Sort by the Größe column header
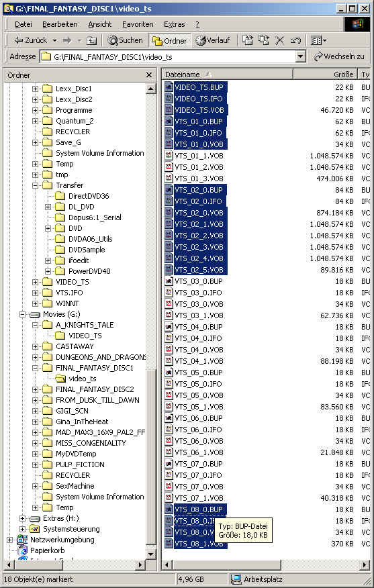This screenshot has height=588, width=374. pyautogui.click(x=326, y=75)
